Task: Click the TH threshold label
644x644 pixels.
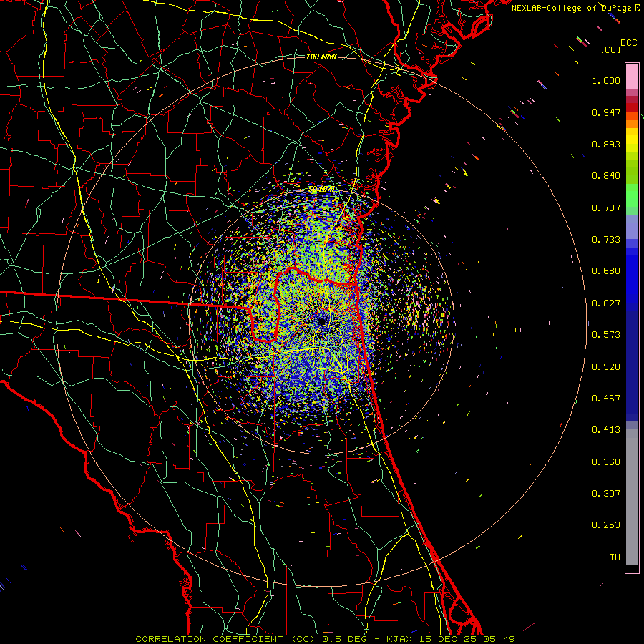Action: pyautogui.click(x=615, y=557)
